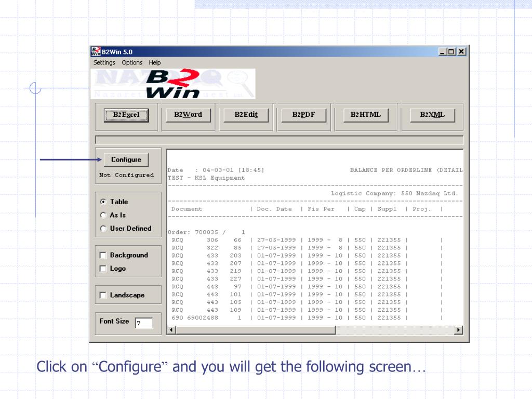Click the row 'RCQ 443 97'
Screen dimensions: 532x399
coord(307,287)
